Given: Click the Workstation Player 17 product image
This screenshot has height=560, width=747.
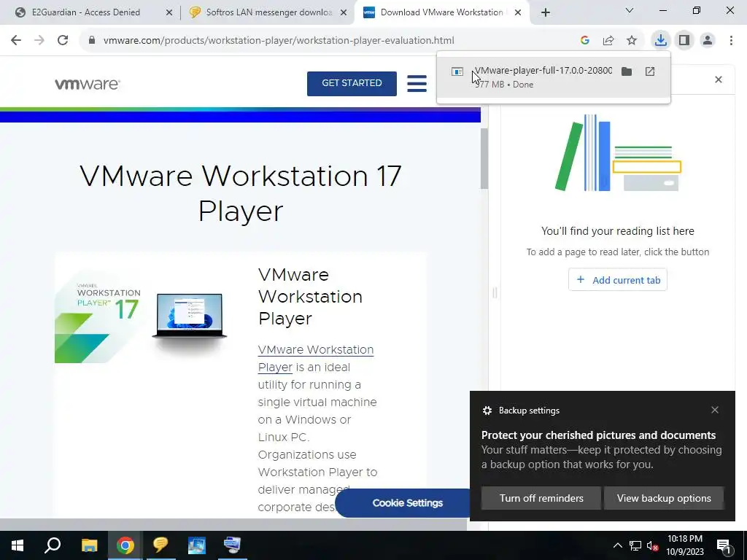Looking at the screenshot, I should pyautogui.click(x=142, y=316).
